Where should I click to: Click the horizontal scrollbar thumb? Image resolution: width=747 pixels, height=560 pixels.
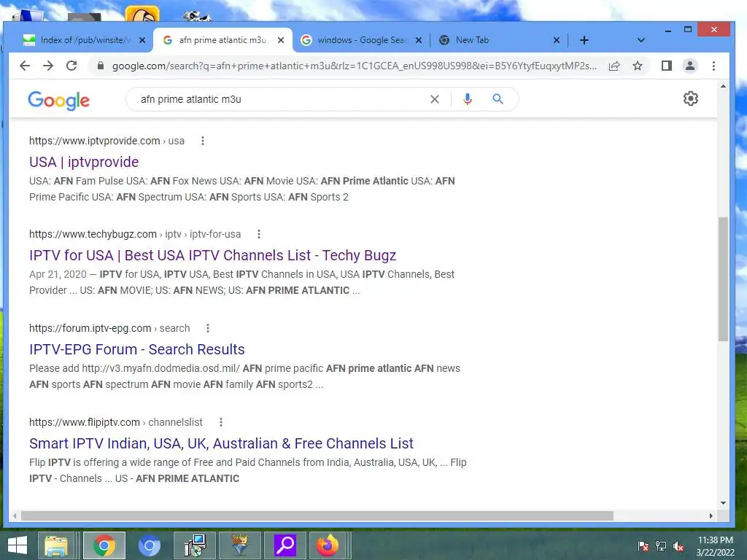coord(317,516)
